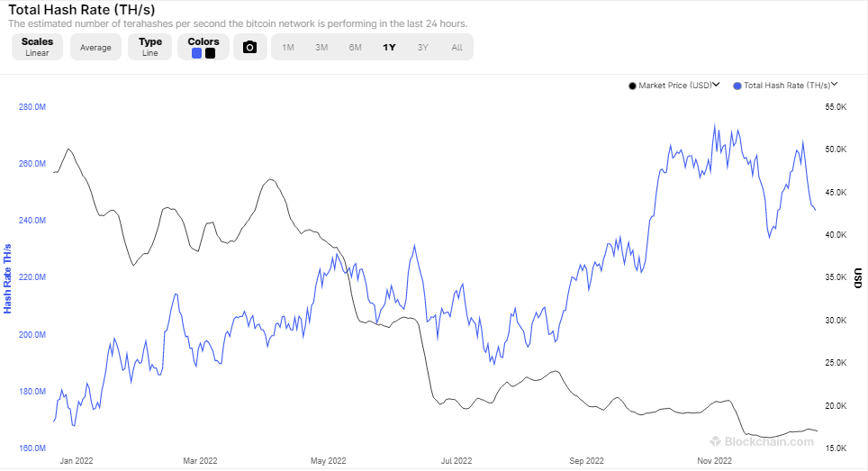Click the black color swatch
Viewport: 868px width, 471px height.
click(x=211, y=54)
